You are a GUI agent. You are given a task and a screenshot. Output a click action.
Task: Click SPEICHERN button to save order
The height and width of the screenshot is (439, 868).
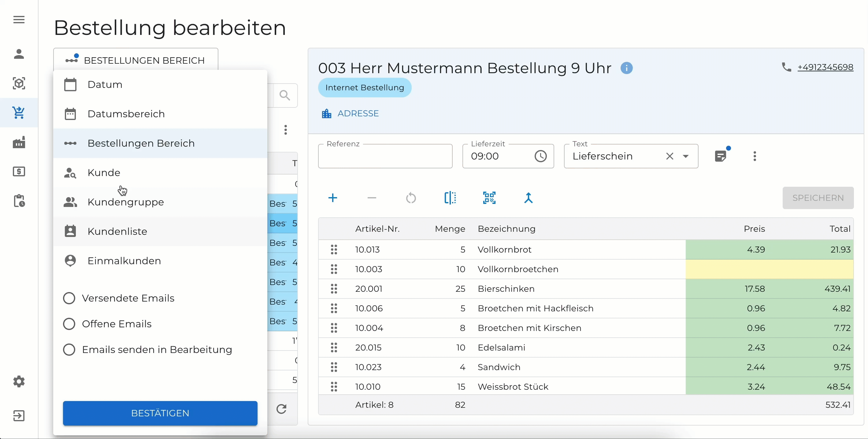818,198
